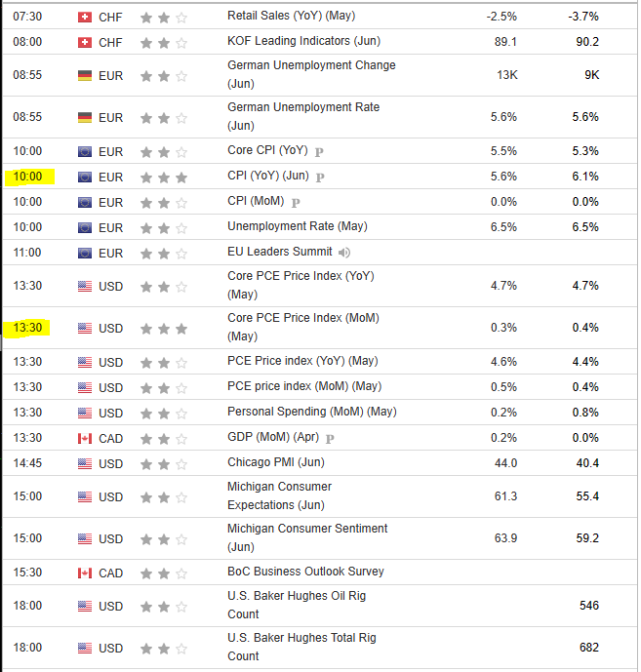Image resolution: width=641 pixels, height=672 pixels.
Task: Click the yellow highlighted 10:00 time cell
Action: (x=29, y=178)
